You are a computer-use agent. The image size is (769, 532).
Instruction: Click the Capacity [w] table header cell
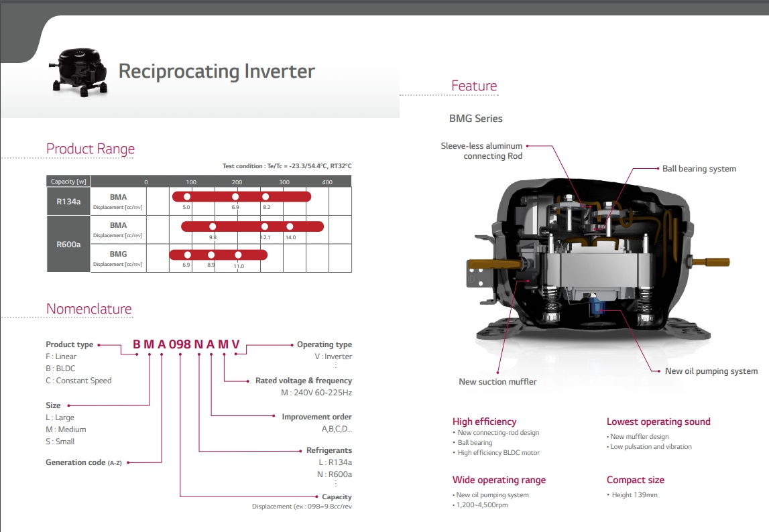tap(69, 182)
